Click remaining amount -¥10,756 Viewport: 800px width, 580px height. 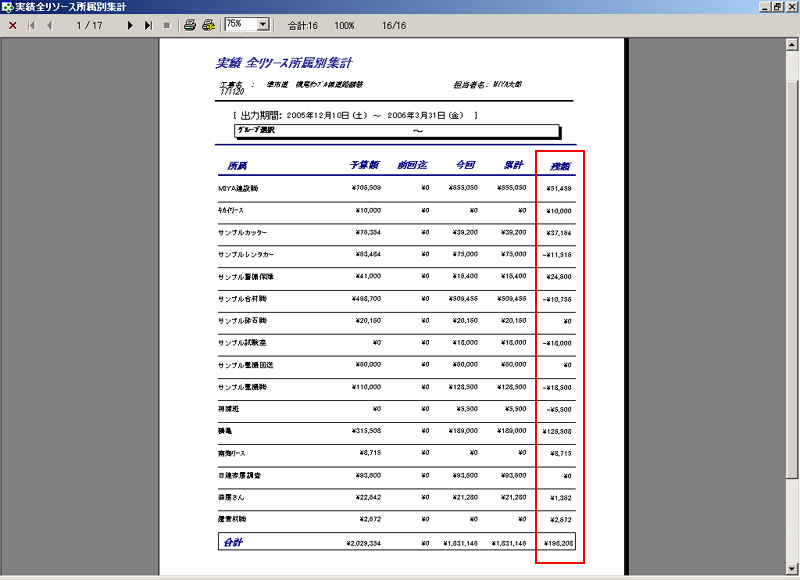coord(557,299)
